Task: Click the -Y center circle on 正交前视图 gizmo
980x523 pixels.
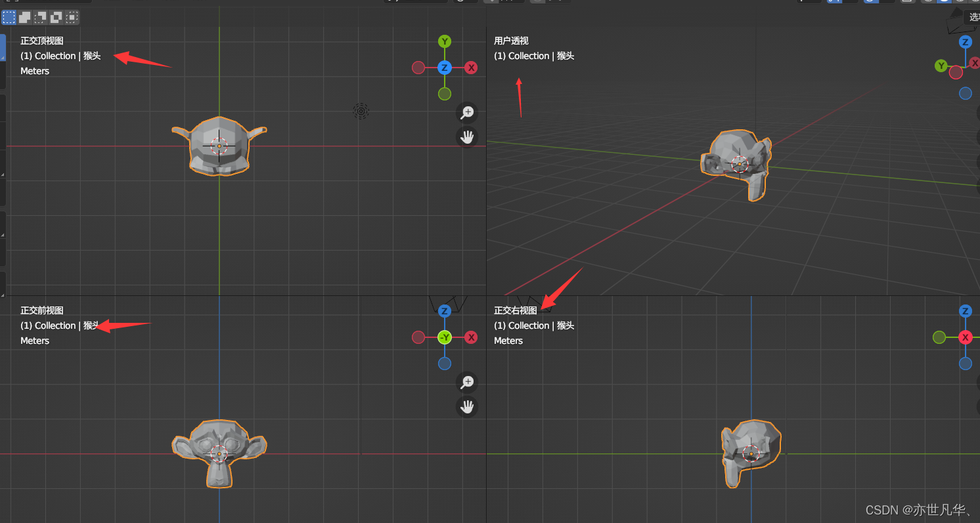Action: click(x=445, y=337)
